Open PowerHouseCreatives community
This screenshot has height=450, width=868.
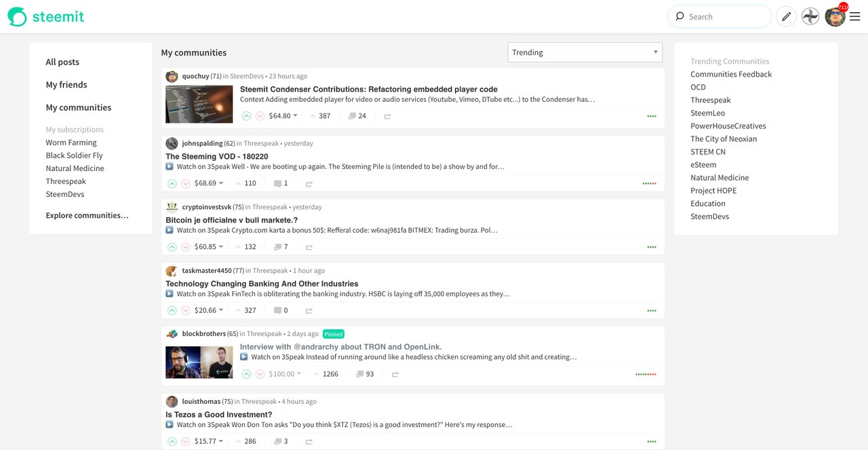coord(728,126)
